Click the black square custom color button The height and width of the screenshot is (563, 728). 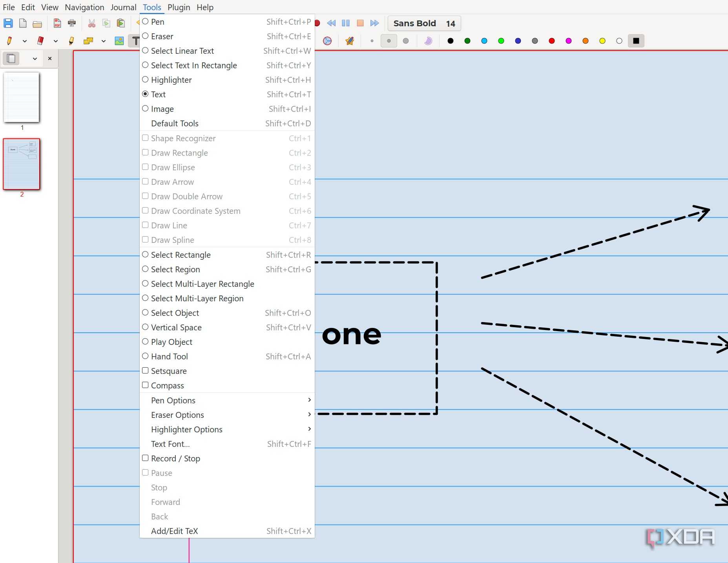point(636,41)
